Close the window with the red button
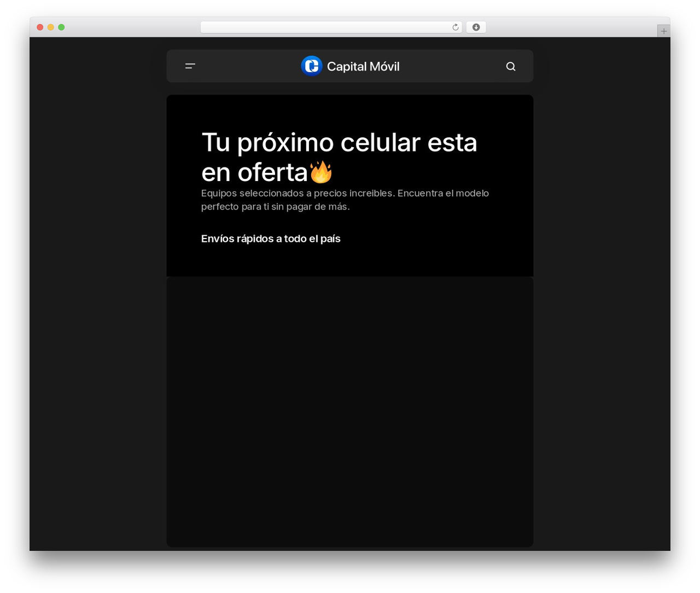Viewport: 700px width, 593px height. (x=40, y=27)
